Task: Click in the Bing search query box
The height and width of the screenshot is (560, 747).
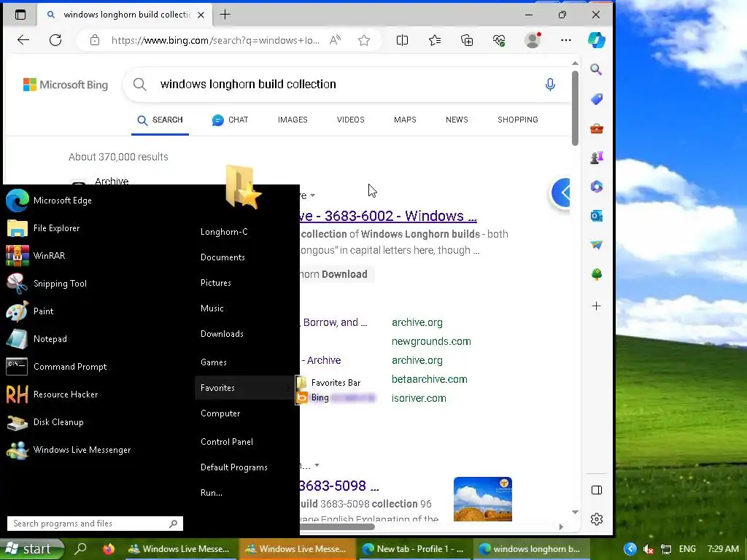Action: click(348, 85)
